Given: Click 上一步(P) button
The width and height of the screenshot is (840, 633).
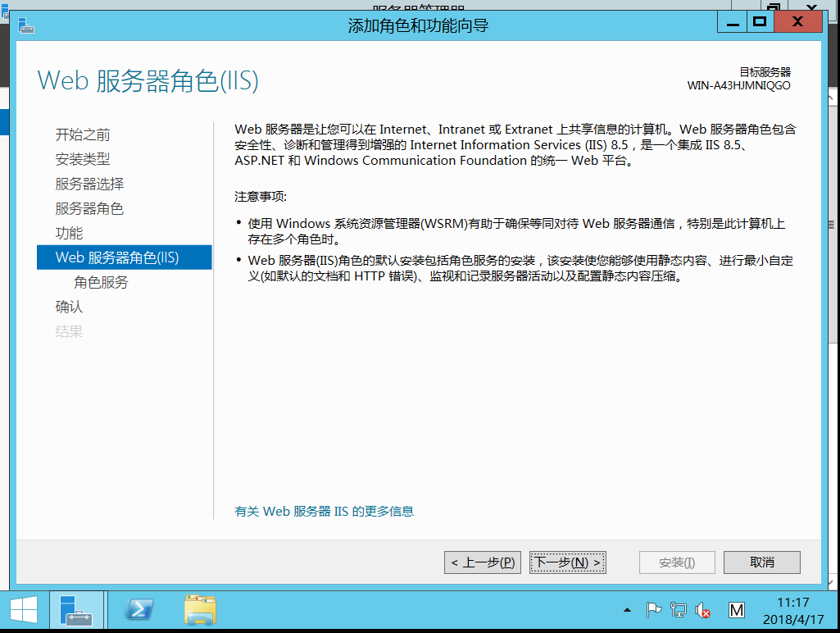Looking at the screenshot, I should pos(483,562).
